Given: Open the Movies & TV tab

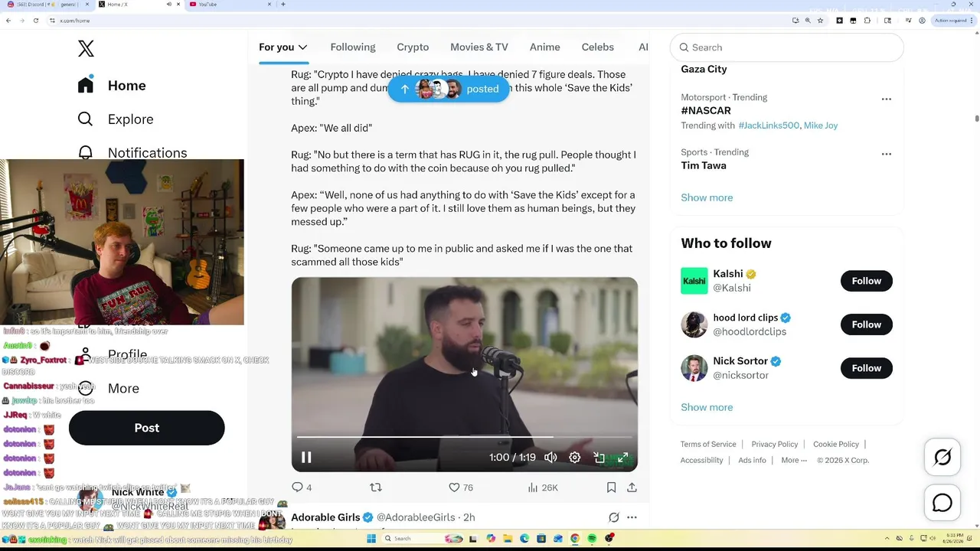Looking at the screenshot, I should (x=479, y=47).
